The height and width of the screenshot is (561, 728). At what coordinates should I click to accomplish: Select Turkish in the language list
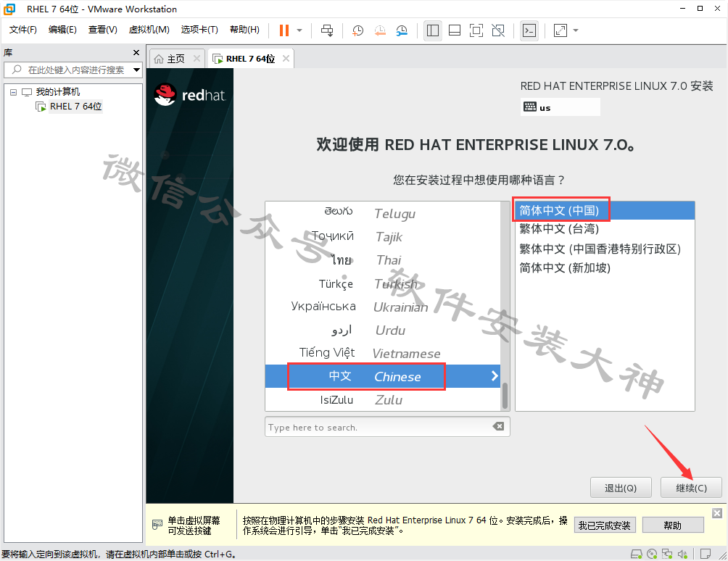coord(383,283)
